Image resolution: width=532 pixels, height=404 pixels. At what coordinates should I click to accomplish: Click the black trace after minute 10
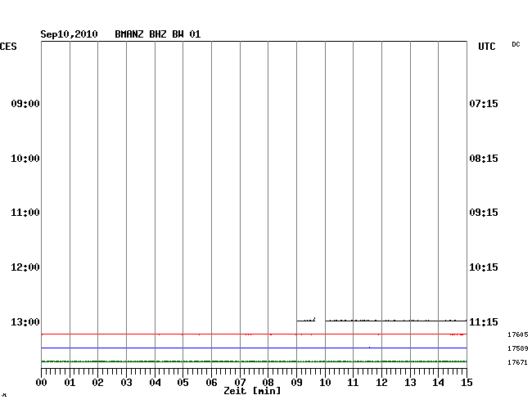[396, 321]
